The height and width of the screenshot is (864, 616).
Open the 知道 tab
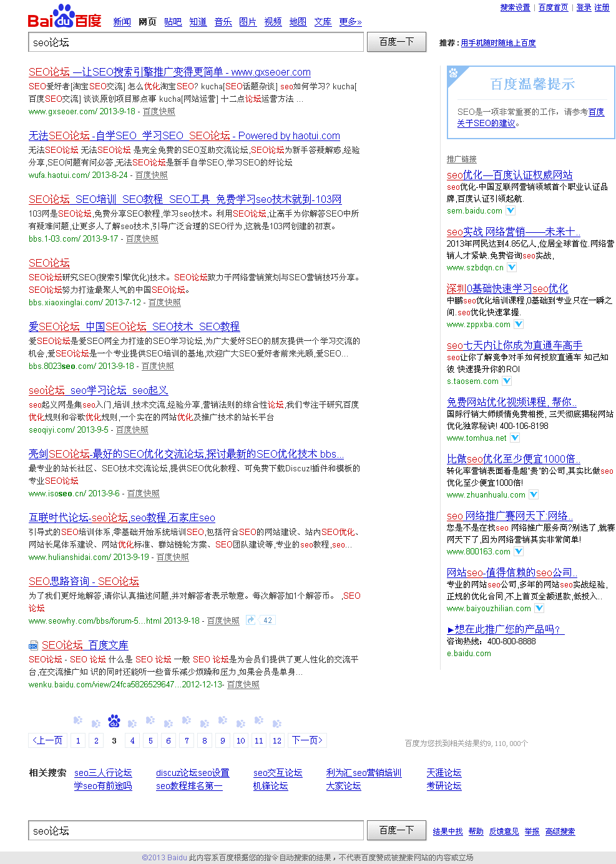pos(198,22)
